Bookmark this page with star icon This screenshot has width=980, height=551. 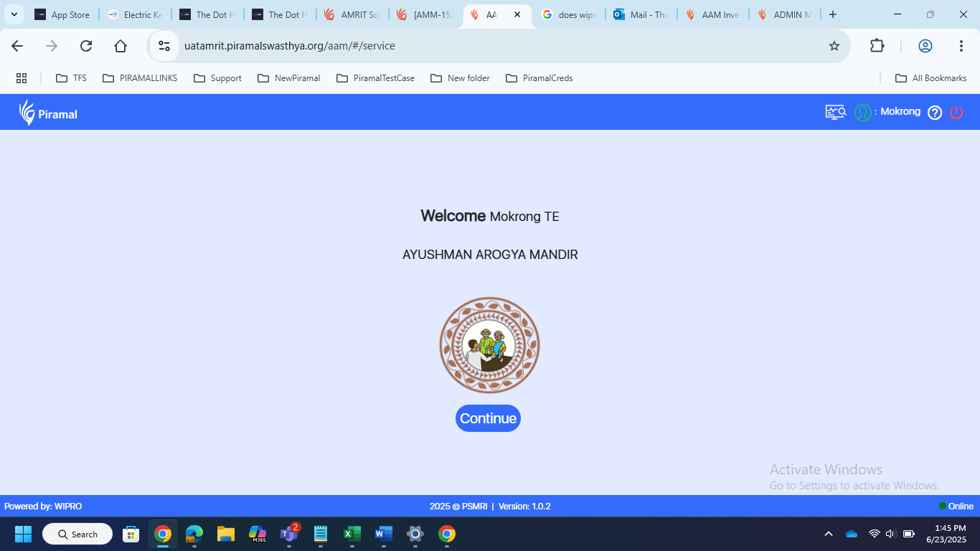[834, 46]
